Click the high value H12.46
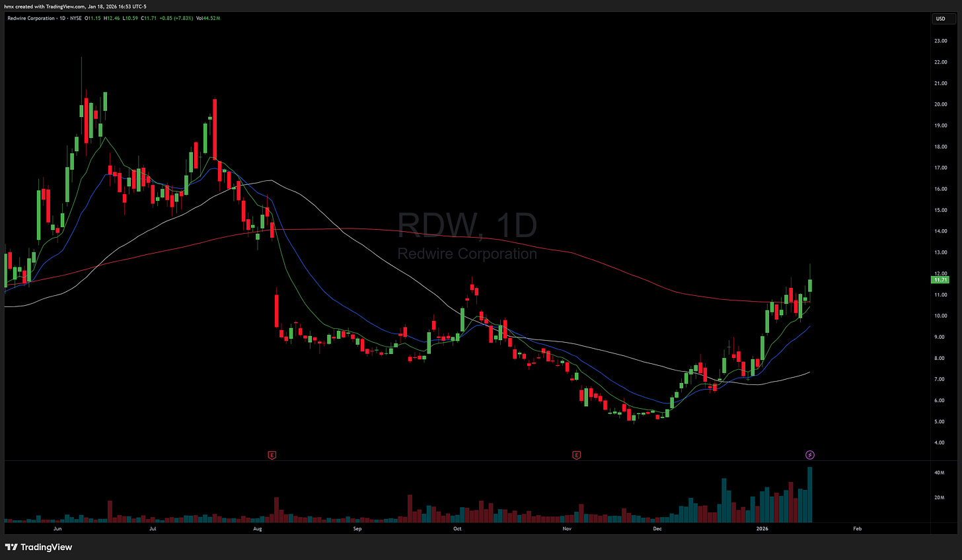This screenshot has height=560, width=962. (112, 18)
